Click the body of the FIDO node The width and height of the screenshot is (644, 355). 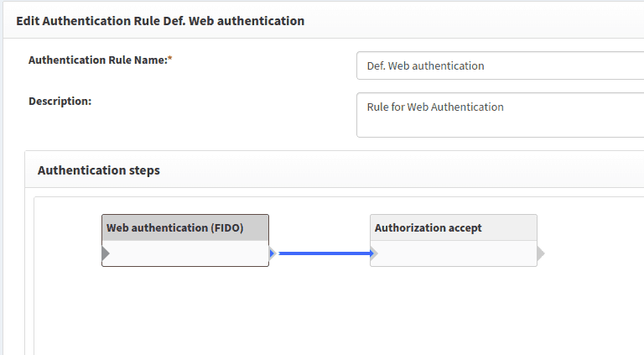(185, 253)
